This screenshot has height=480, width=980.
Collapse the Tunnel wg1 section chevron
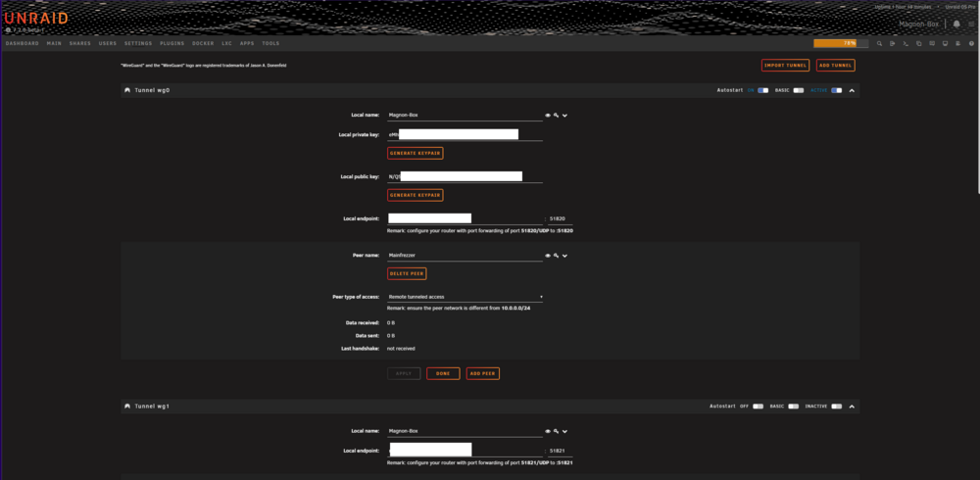click(x=852, y=407)
